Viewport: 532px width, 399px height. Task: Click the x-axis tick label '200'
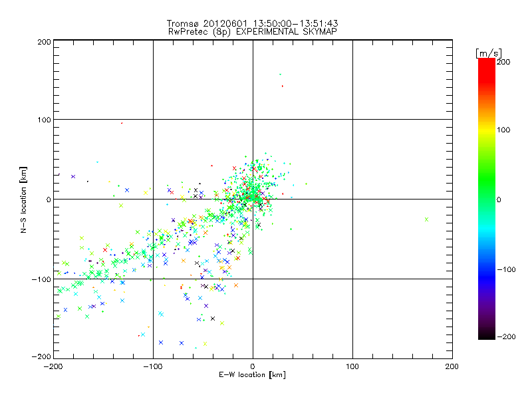(x=452, y=366)
